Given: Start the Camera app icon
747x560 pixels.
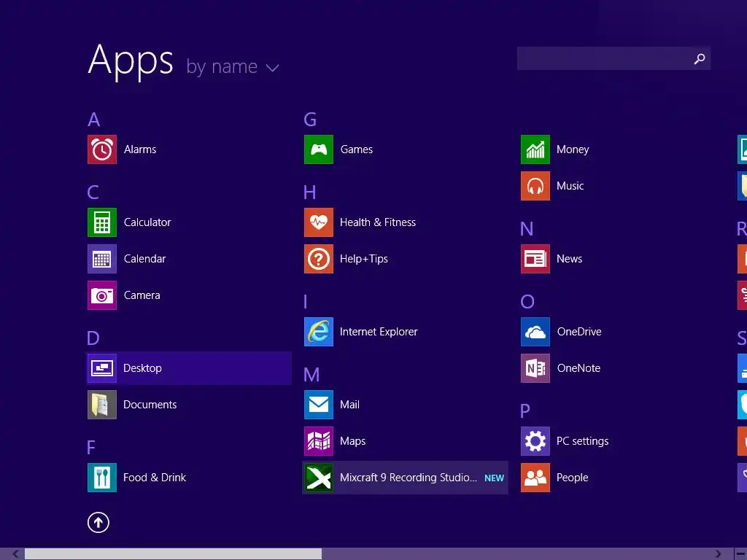Looking at the screenshot, I should [x=102, y=295].
